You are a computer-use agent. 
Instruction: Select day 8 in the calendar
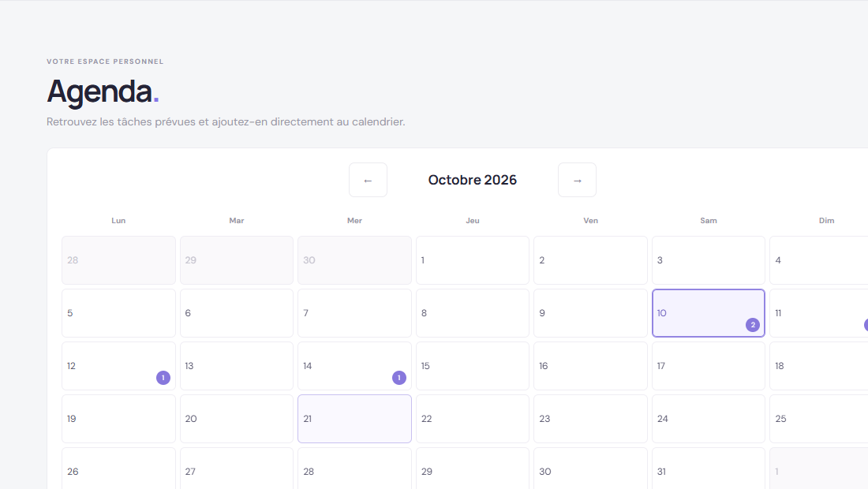[x=472, y=313]
